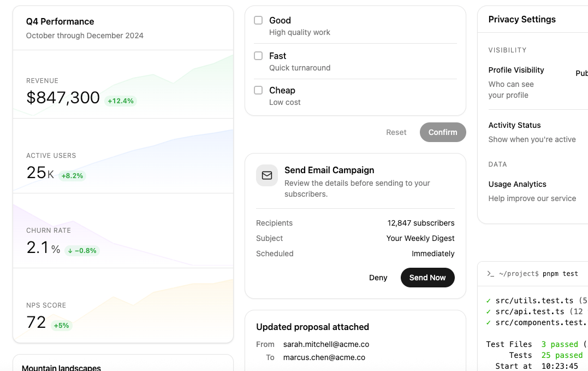This screenshot has height=371, width=588.
Task: Click 'Your Weekly Digest' subject value
Action: [420, 239]
